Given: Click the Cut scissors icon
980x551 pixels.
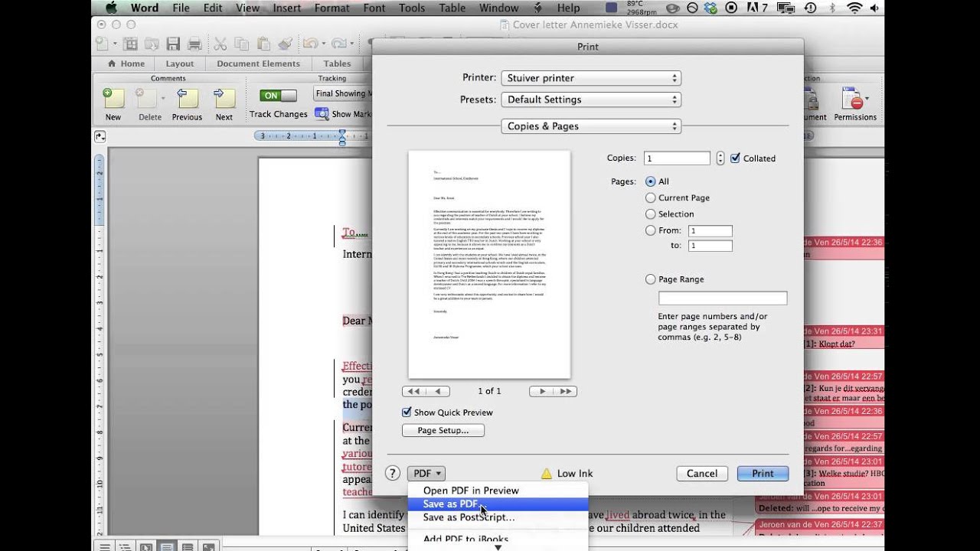Looking at the screenshot, I should coord(220,44).
